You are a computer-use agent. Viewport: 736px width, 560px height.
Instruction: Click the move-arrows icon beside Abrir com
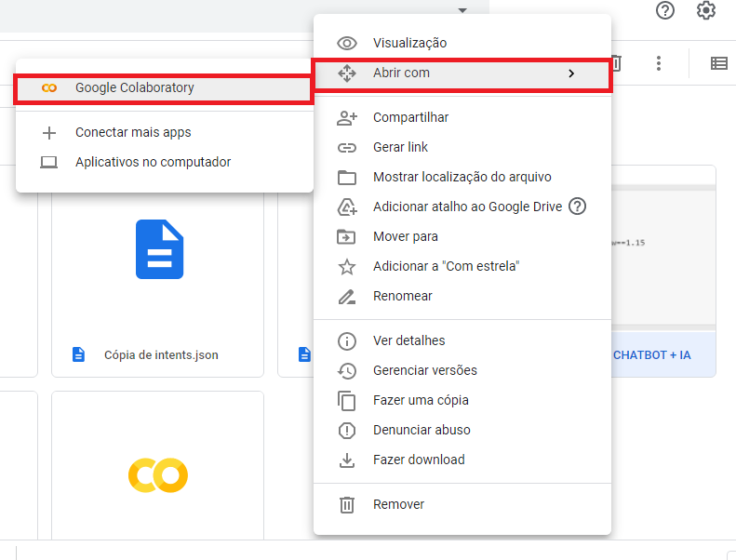coord(347,73)
